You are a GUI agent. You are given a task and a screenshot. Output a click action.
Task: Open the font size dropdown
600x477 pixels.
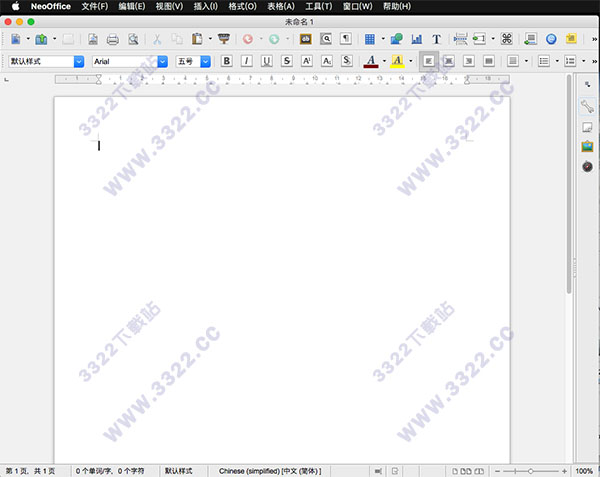(x=205, y=61)
